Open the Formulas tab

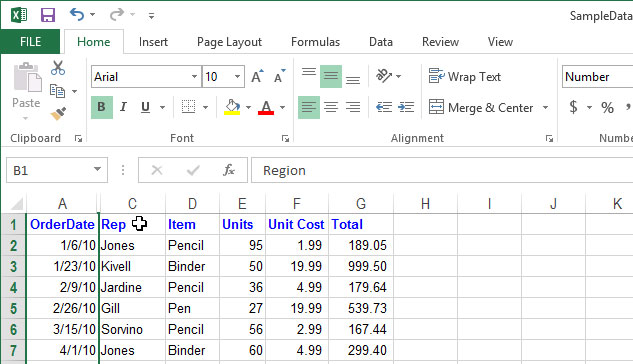[x=315, y=42]
